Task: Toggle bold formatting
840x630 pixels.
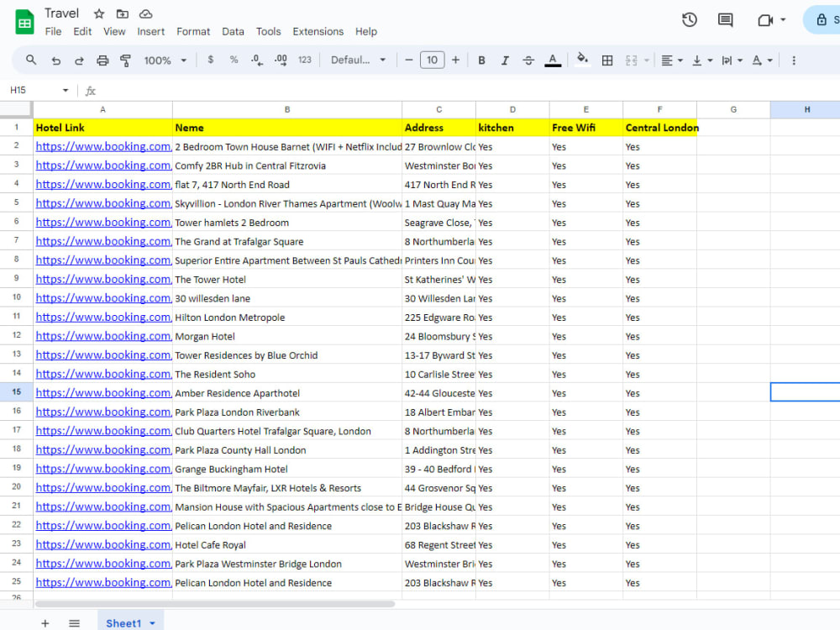Action: click(481, 60)
